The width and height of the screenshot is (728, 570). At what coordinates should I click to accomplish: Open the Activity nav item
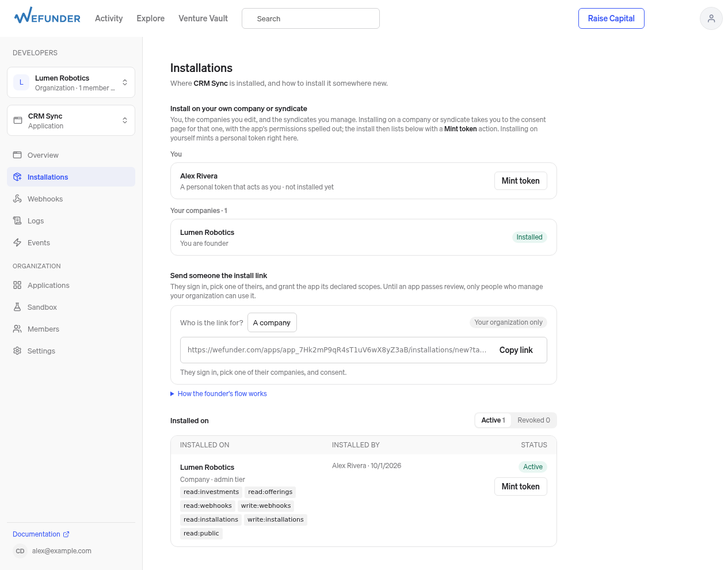(109, 18)
